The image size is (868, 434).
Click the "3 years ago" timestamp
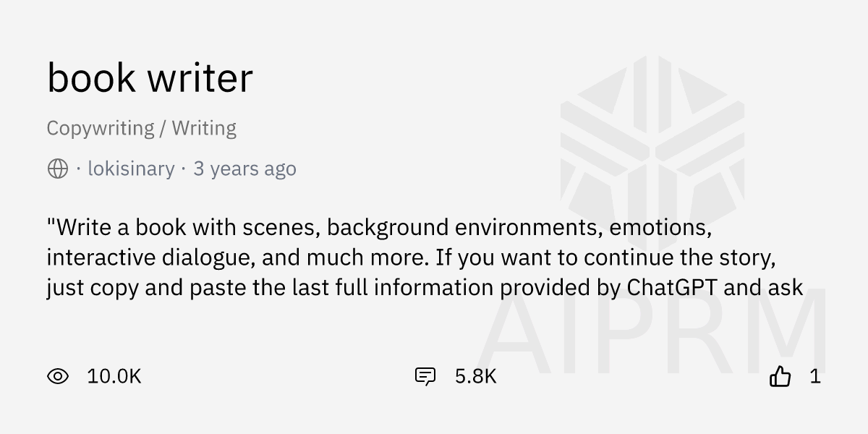244,169
